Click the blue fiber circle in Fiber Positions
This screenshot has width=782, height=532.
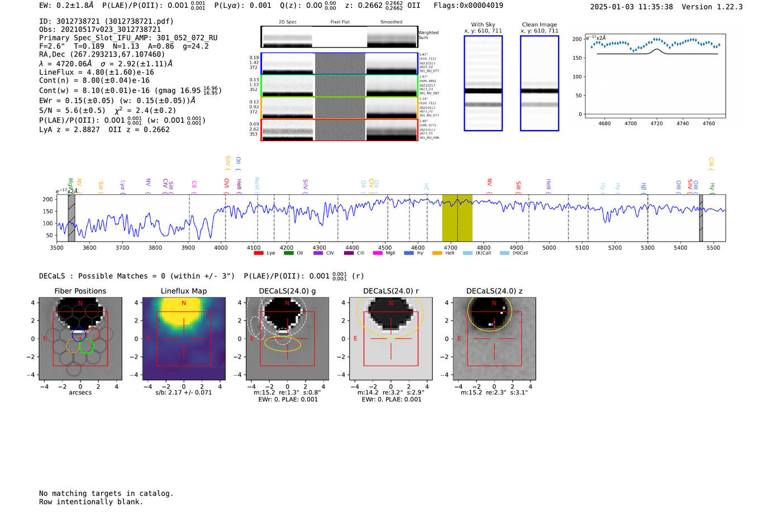79,335
